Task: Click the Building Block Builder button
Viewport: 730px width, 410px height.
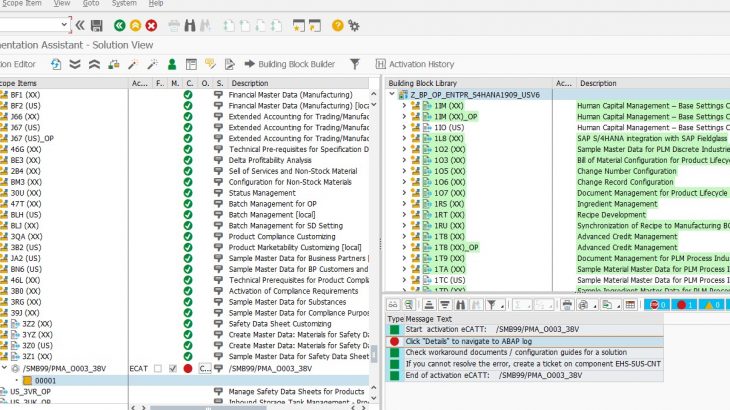Action: (290, 64)
